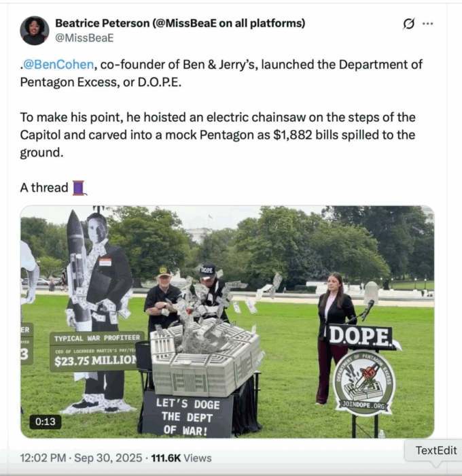The width and height of the screenshot is (462, 476).
Task: Play the embedded protest video
Action: tap(227, 322)
